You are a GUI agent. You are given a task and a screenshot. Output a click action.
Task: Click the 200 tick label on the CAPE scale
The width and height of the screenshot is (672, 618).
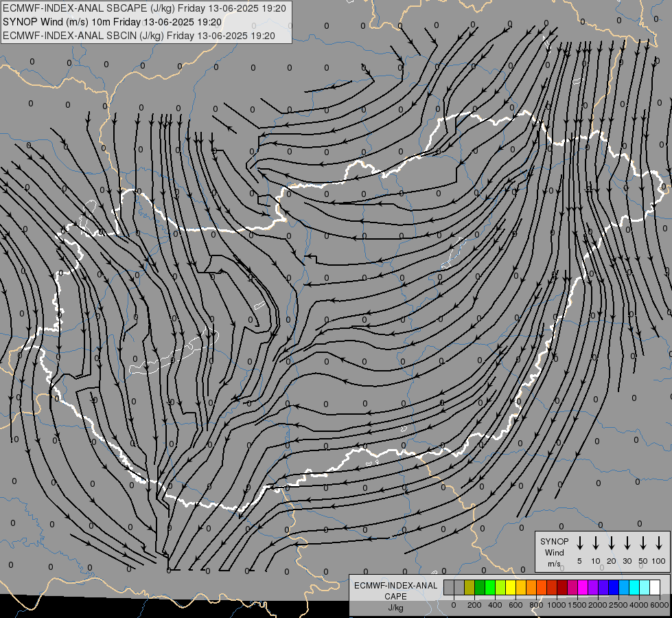[474, 605]
